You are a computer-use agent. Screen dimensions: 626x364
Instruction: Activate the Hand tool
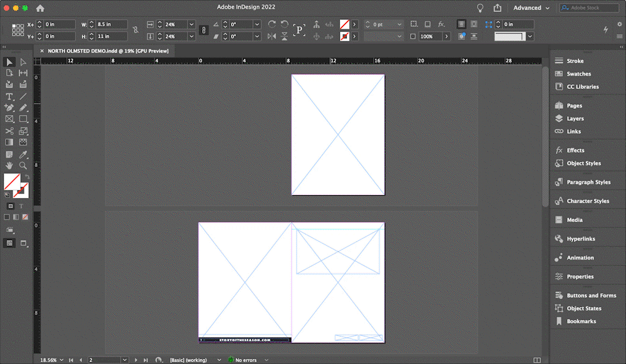(x=9, y=166)
